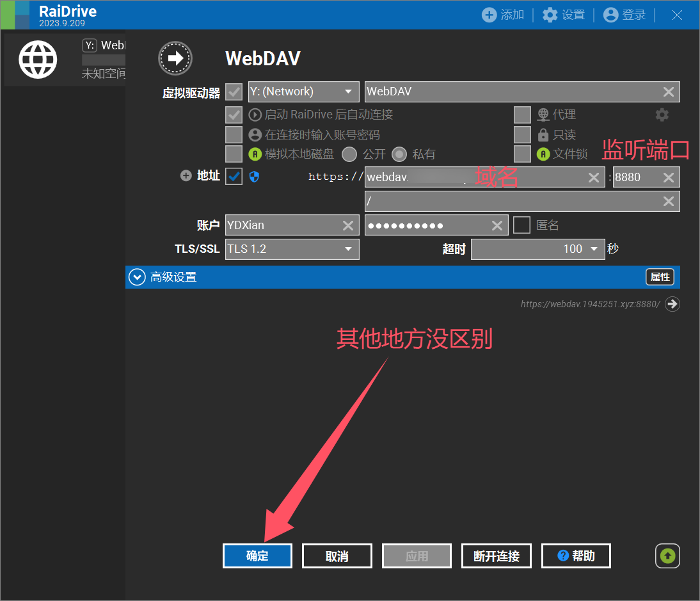Open the URL arrow icon next to link

coord(672,304)
